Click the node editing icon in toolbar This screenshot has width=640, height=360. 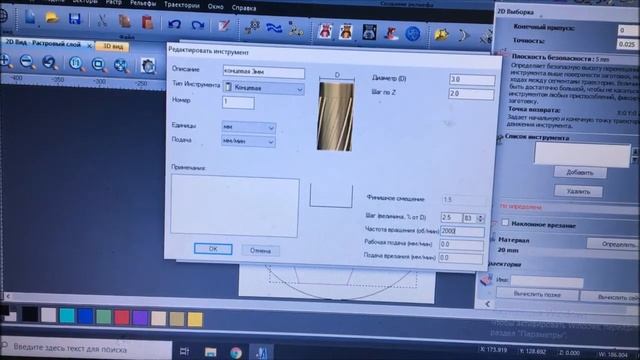pos(295,29)
